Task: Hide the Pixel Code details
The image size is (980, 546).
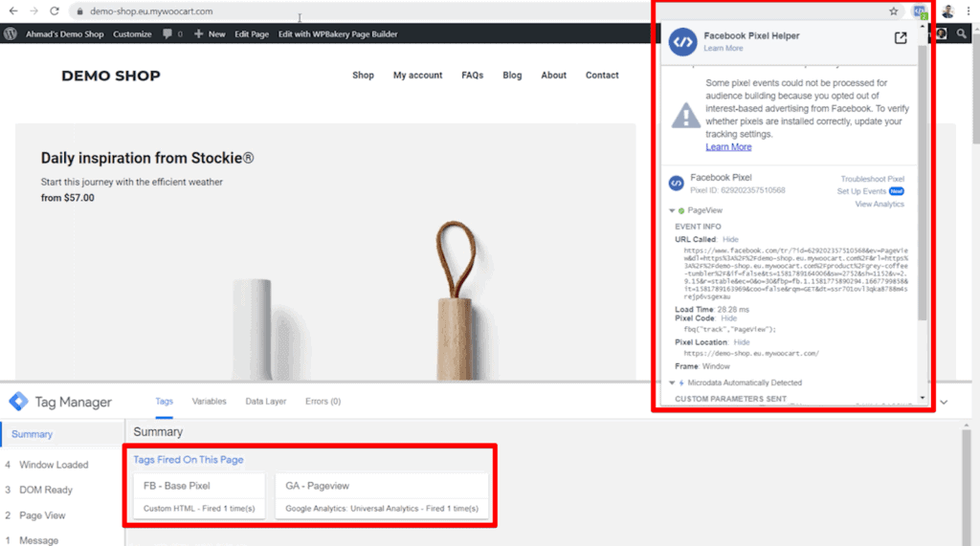Action: (728, 317)
